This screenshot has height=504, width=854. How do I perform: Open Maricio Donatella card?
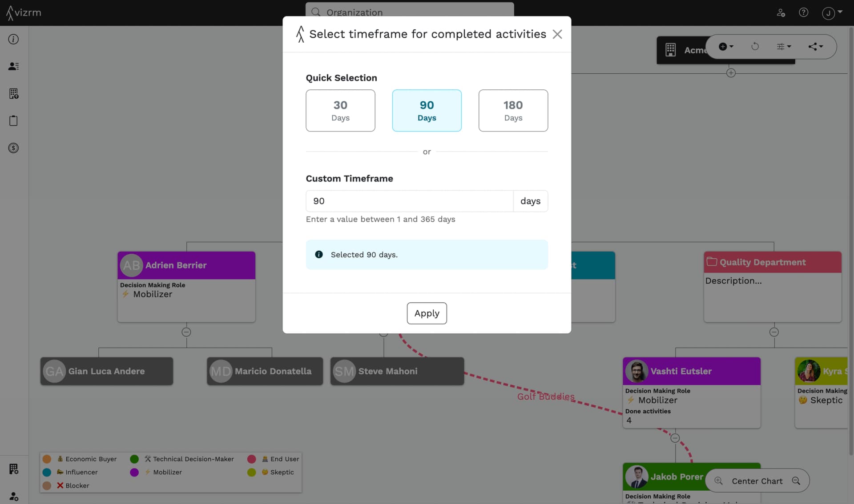click(265, 371)
